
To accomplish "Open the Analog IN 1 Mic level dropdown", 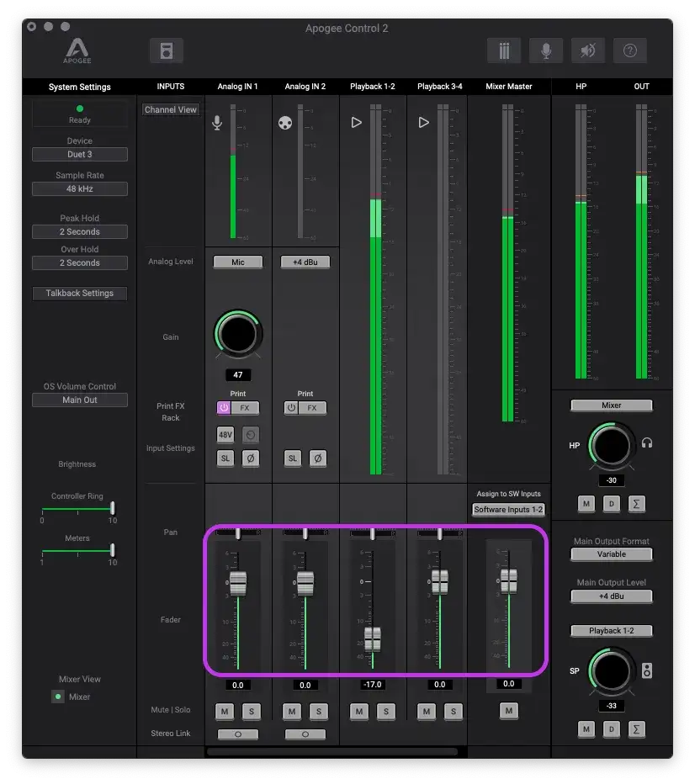I will (238, 262).
